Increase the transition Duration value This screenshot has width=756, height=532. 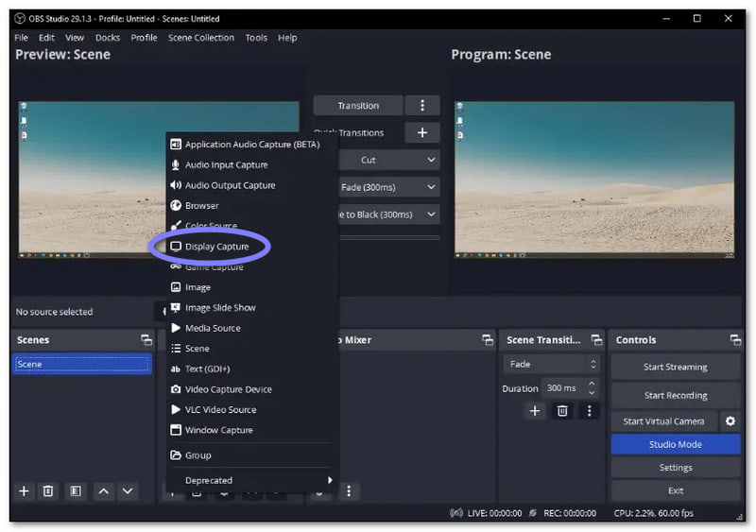592,384
